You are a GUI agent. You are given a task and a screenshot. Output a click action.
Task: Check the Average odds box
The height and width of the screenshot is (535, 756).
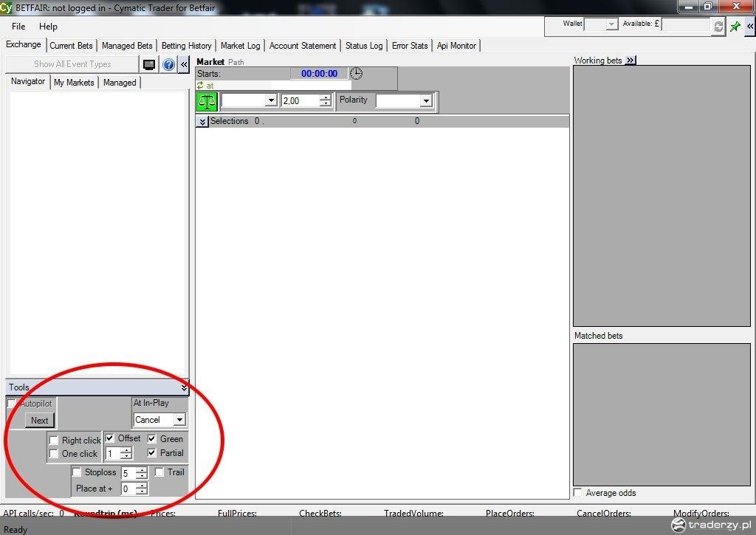click(x=577, y=493)
